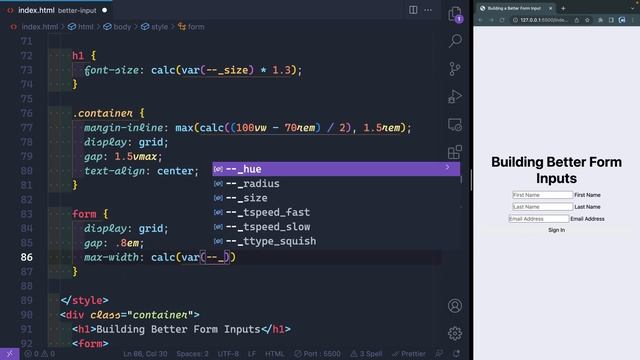The width and height of the screenshot is (640, 360).
Task: Go back in the browser window
Action: [x=480, y=20]
